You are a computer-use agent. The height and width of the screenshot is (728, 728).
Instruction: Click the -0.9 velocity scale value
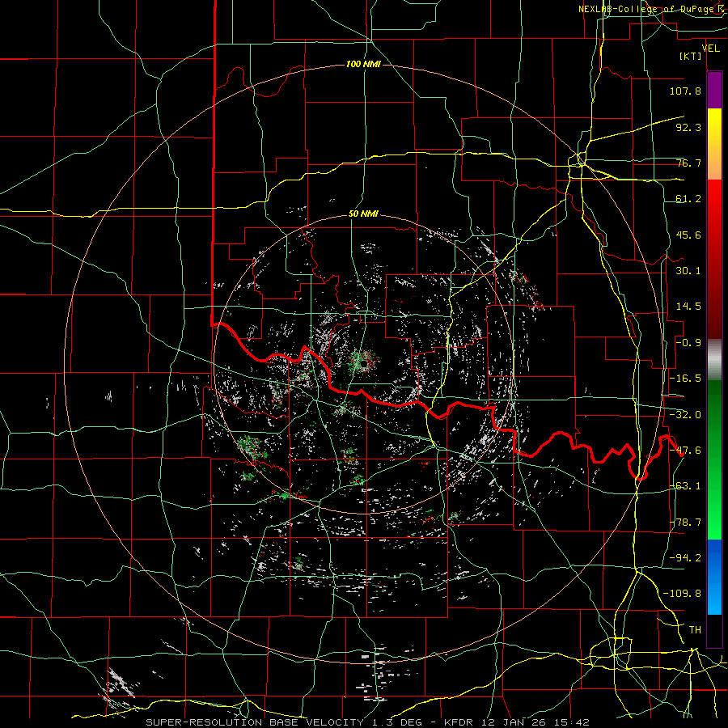click(688, 343)
